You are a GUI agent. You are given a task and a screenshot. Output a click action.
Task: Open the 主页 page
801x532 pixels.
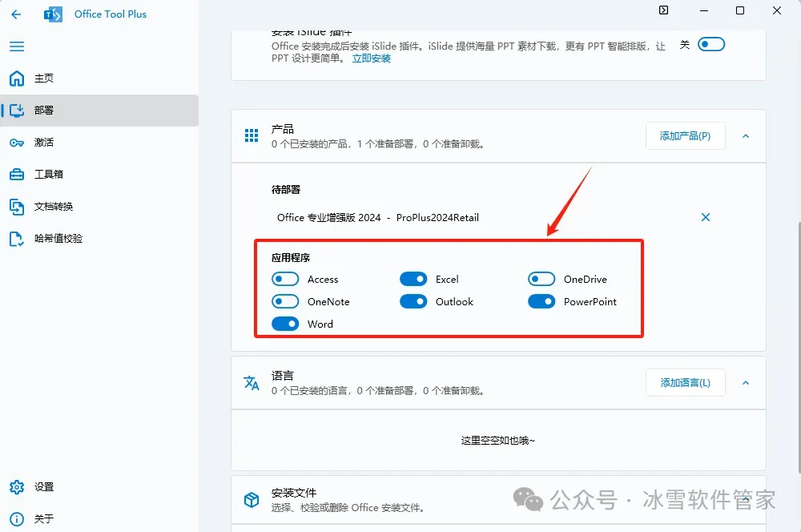click(99, 79)
